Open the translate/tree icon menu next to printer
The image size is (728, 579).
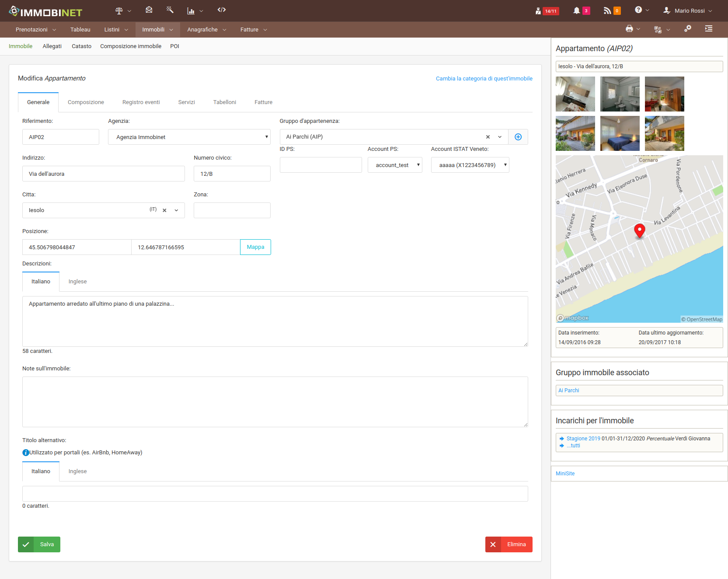(x=662, y=29)
